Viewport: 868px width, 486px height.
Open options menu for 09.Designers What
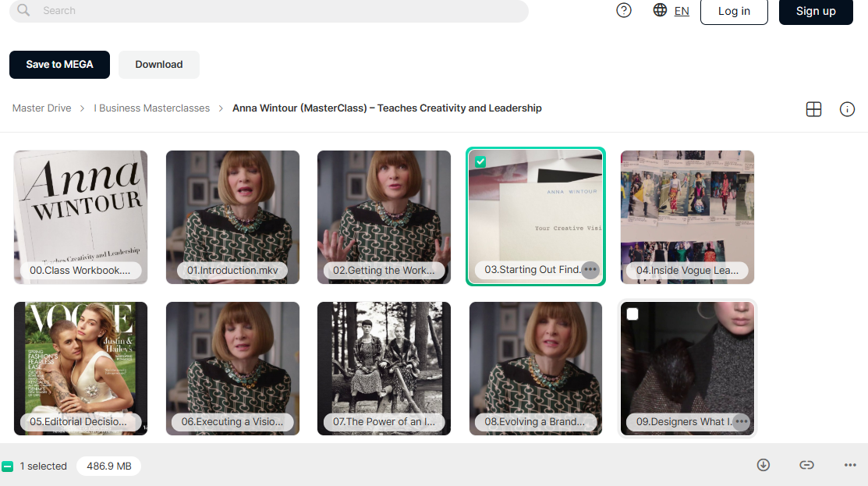click(742, 422)
